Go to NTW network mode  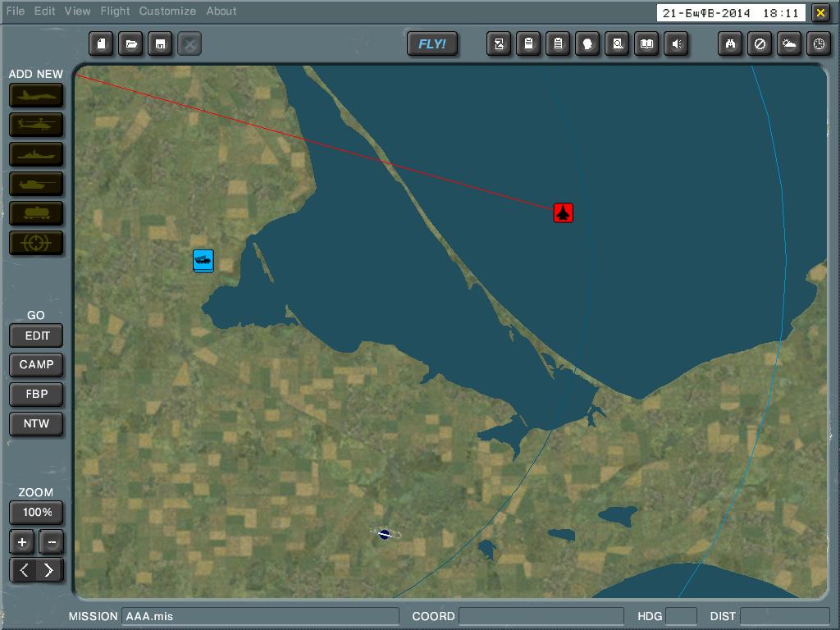(x=36, y=424)
